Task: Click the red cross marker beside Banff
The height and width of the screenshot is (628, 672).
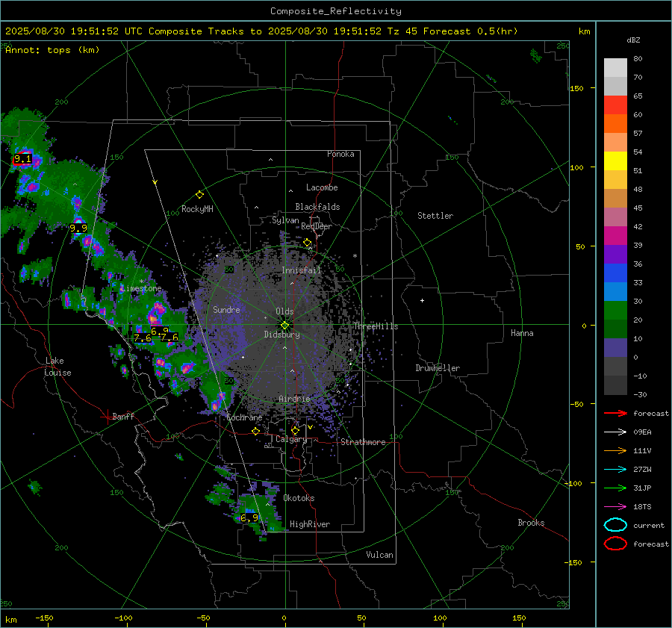Action: tap(107, 417)
